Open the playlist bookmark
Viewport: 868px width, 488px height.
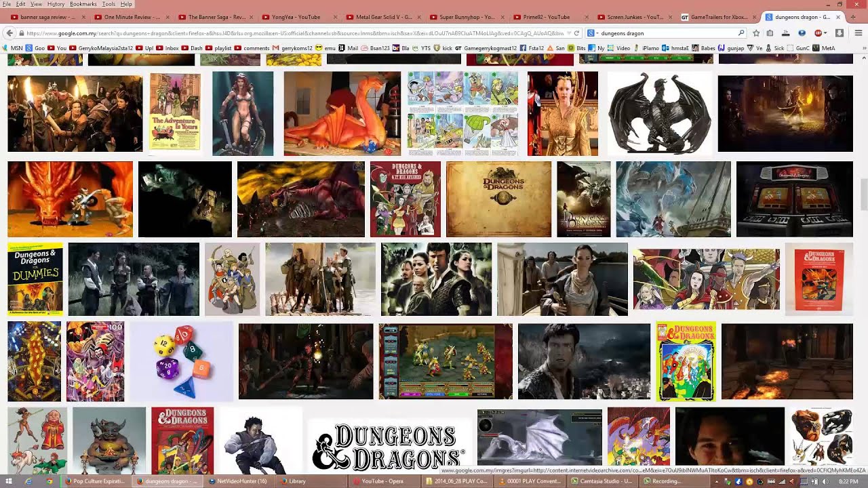[x=218, y=48]
